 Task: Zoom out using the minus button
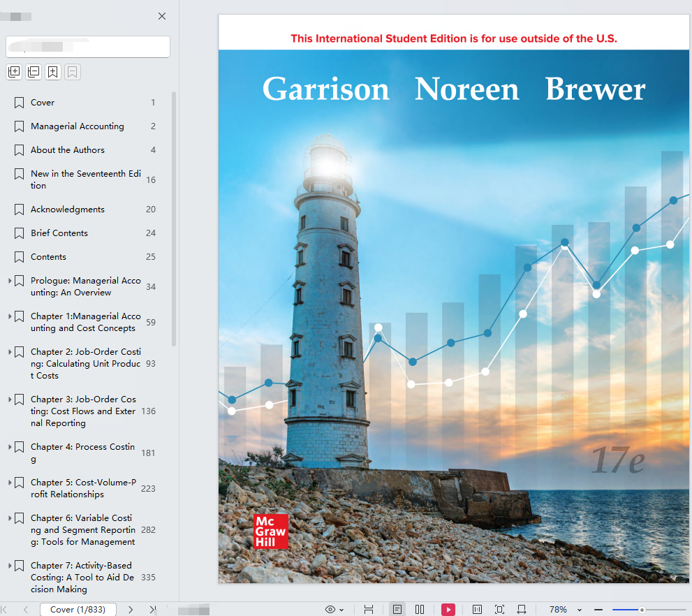click(598, 610)
